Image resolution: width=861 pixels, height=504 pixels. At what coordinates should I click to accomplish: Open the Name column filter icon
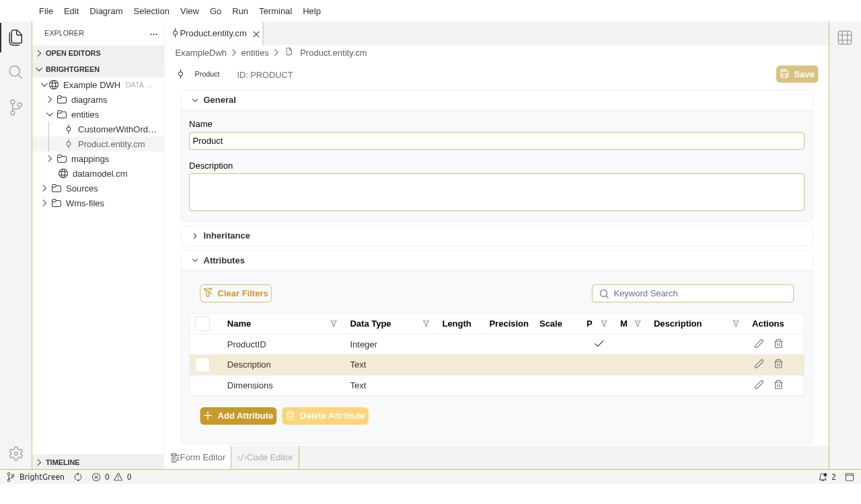(x=334, y=324)
